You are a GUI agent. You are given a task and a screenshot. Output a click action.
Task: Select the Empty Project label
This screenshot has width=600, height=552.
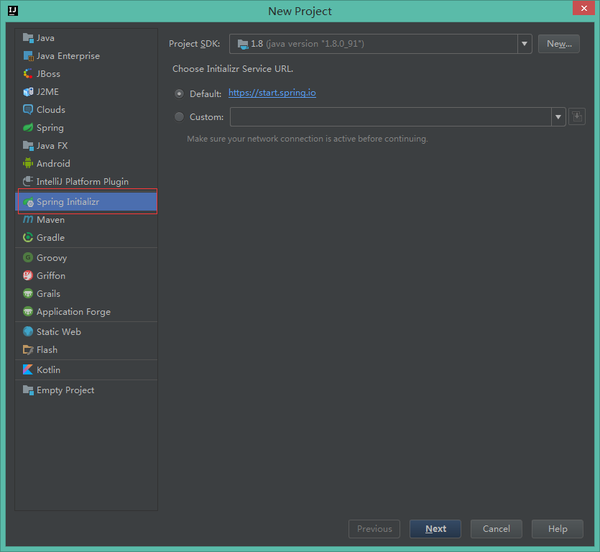[65, 390]
